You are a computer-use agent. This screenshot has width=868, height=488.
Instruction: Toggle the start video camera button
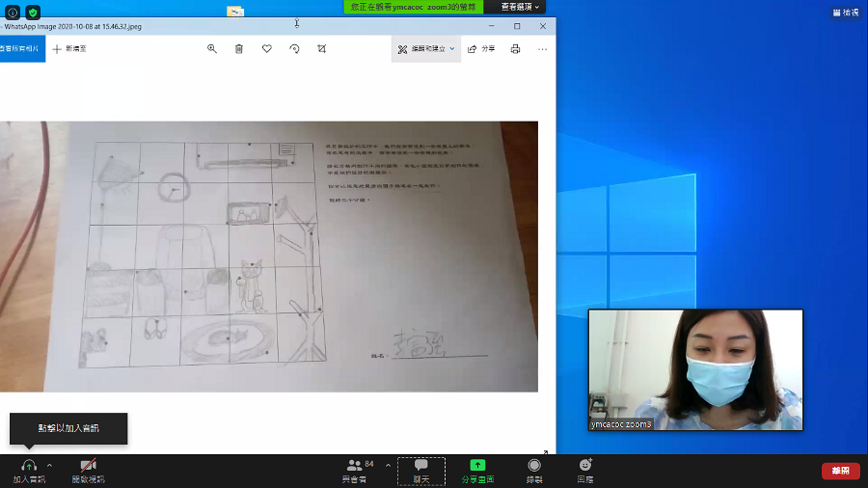point(88,469)
